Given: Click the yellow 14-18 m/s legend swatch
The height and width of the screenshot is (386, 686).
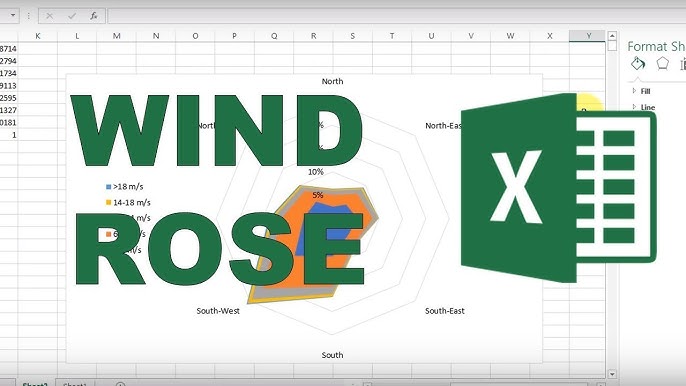Looking at the screenshot, I should click(x=108, y=203).
